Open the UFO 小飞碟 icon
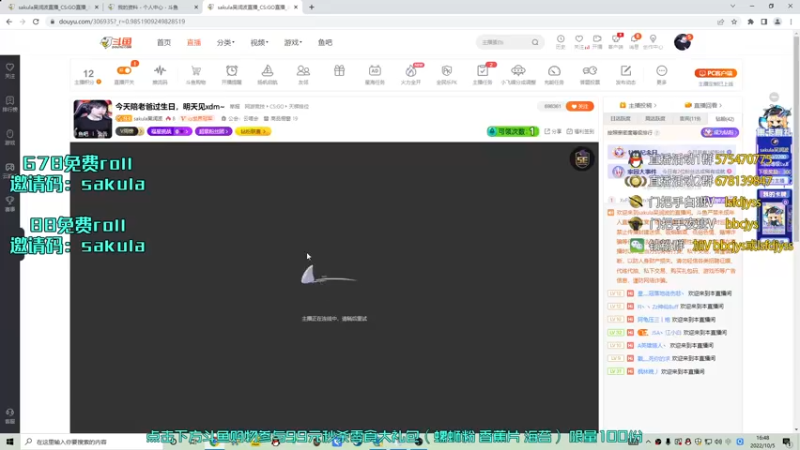The height and width of the screenshot is (450, 800). click(x=518, y=71)
